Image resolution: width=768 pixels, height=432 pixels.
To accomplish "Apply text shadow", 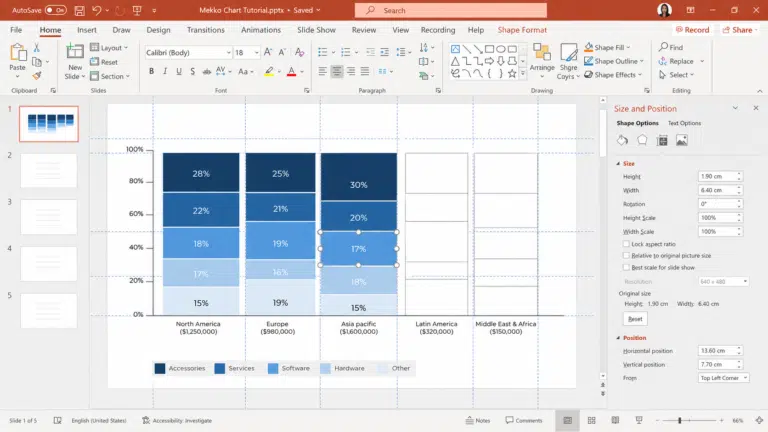I will coord(192,72).
